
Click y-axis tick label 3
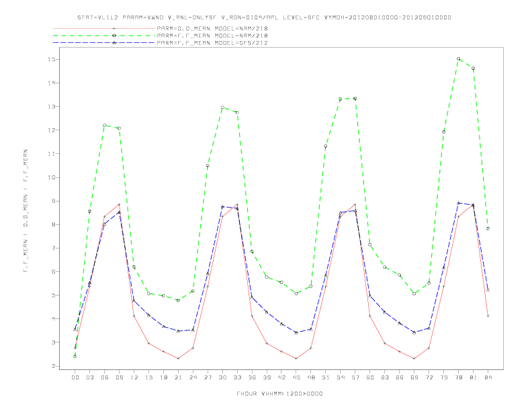tap(54, 342)
